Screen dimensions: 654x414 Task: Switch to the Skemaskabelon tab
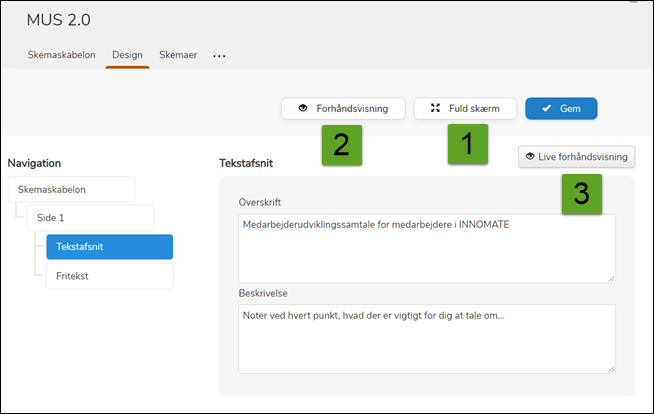[62, 55]
